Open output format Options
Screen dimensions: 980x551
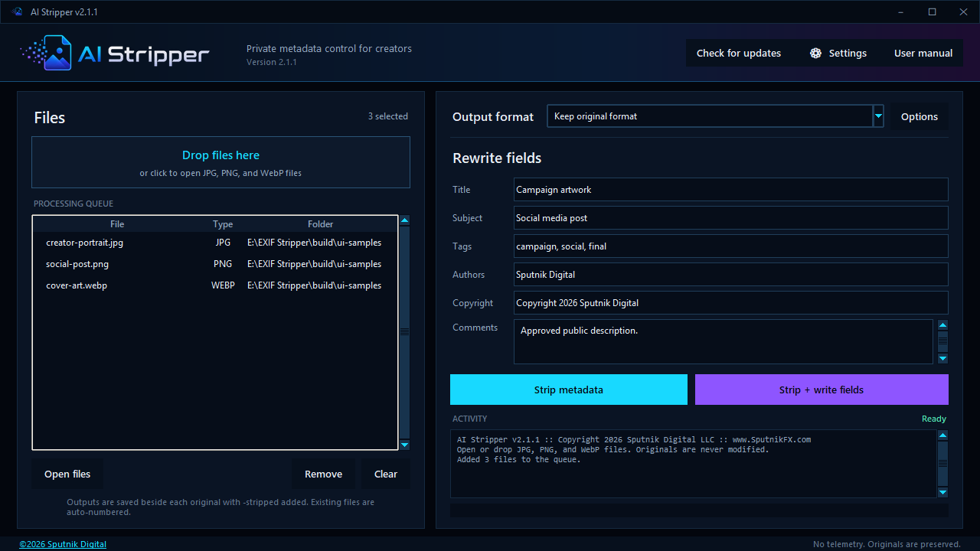point(919,116)
